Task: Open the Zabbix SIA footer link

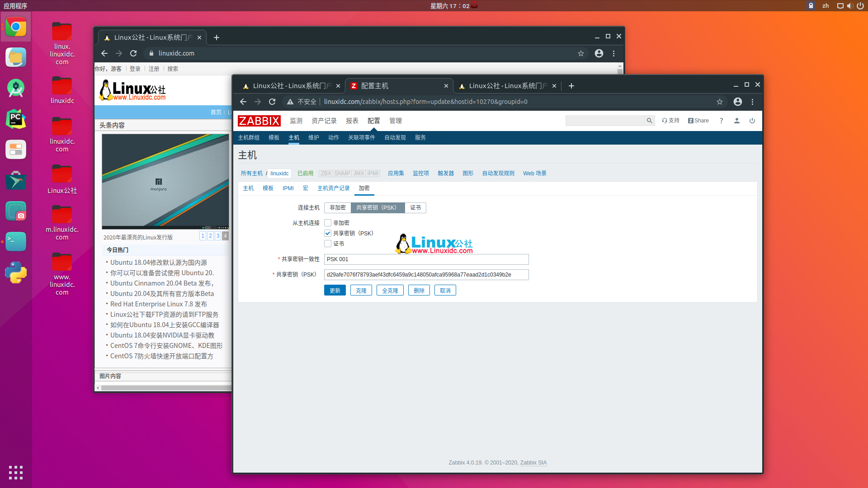Action: [533, 463]
